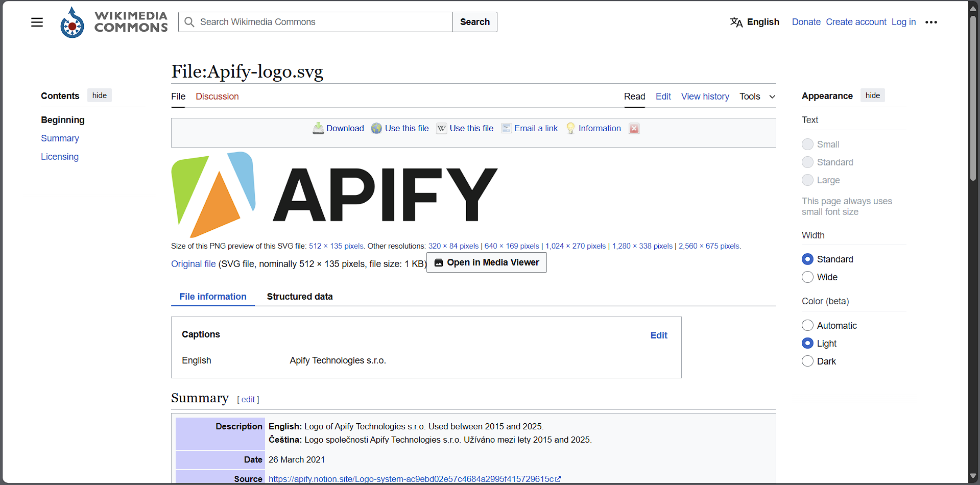
Task: Jump to Beginning in Contents
Action: click(63, 120)
